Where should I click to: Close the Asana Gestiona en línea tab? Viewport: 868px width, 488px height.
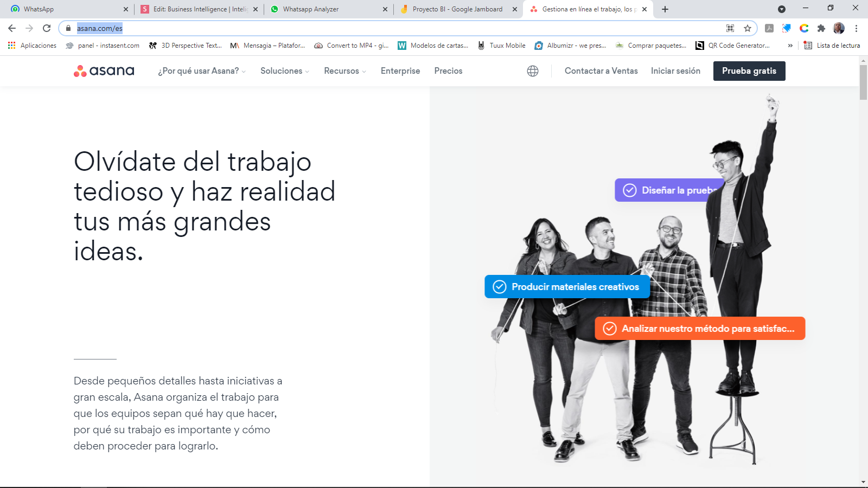tap(644, 9)
